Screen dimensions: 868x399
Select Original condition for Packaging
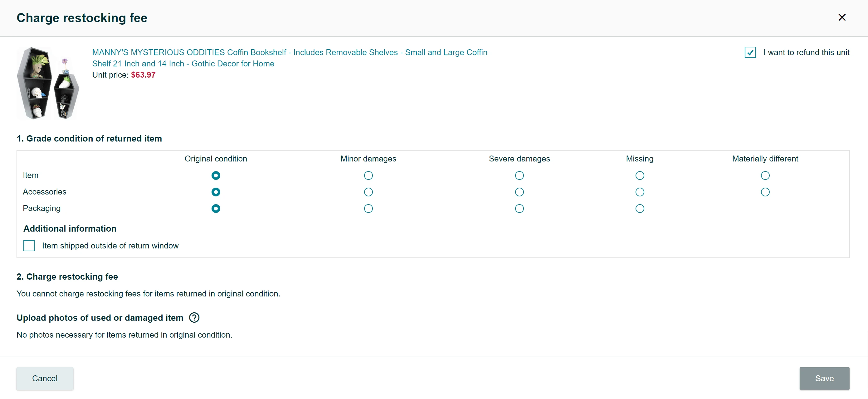(216, 209)
